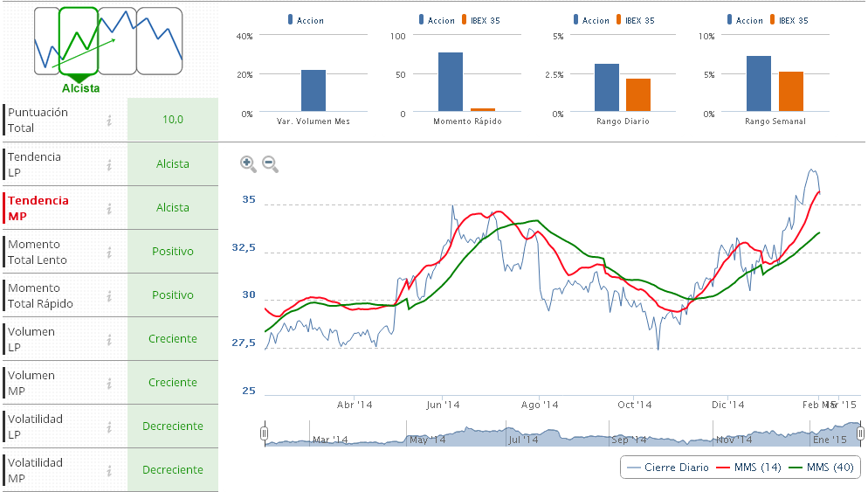Screen dimensions: 868x492
Task: Click the blue Accion bar in Rango Semanal
Action: point(759,83)
